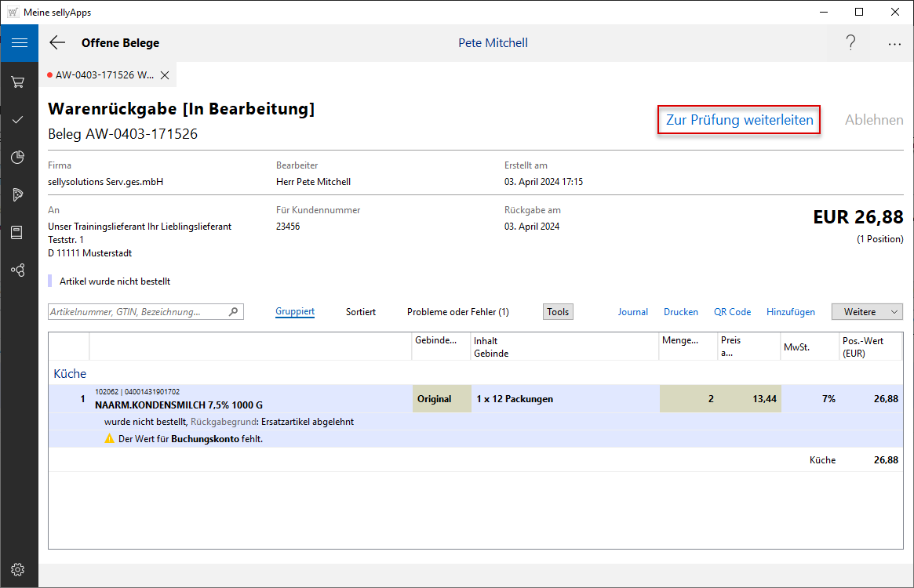
Task: Focus the Artikelnummer search field
Action: (x=138, y=312)
